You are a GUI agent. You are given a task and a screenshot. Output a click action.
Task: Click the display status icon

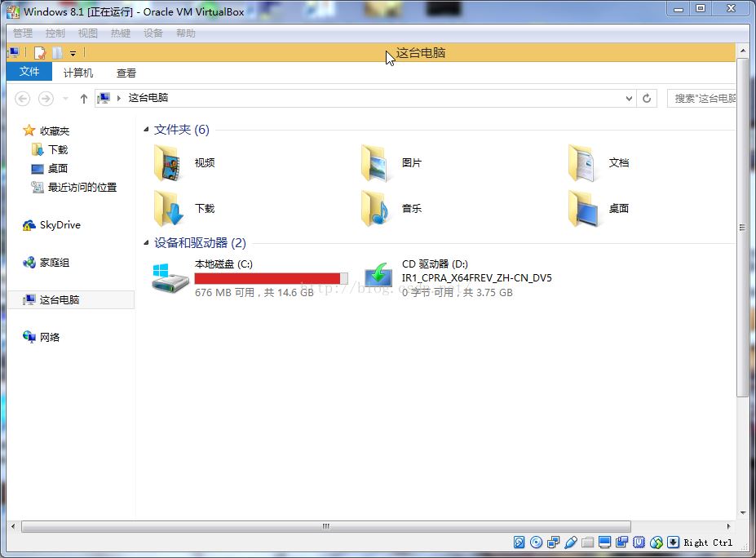point(604,542)
